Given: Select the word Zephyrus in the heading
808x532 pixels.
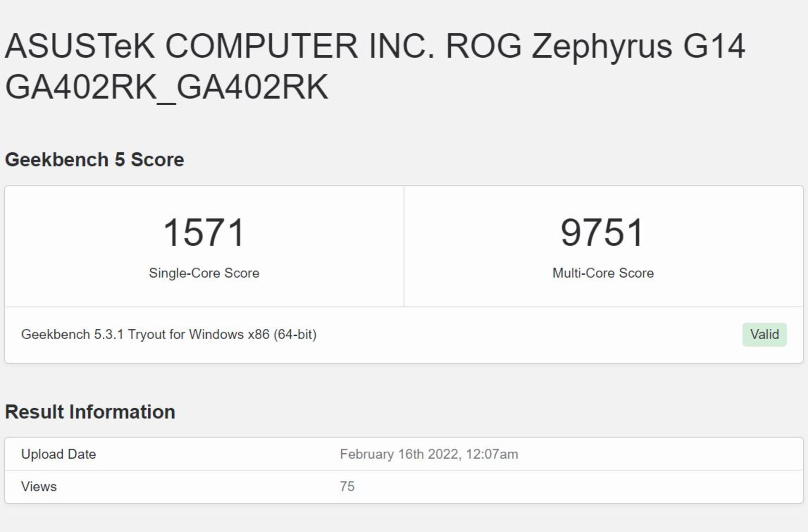Looking at the screenshot, I should click(602, 46).
